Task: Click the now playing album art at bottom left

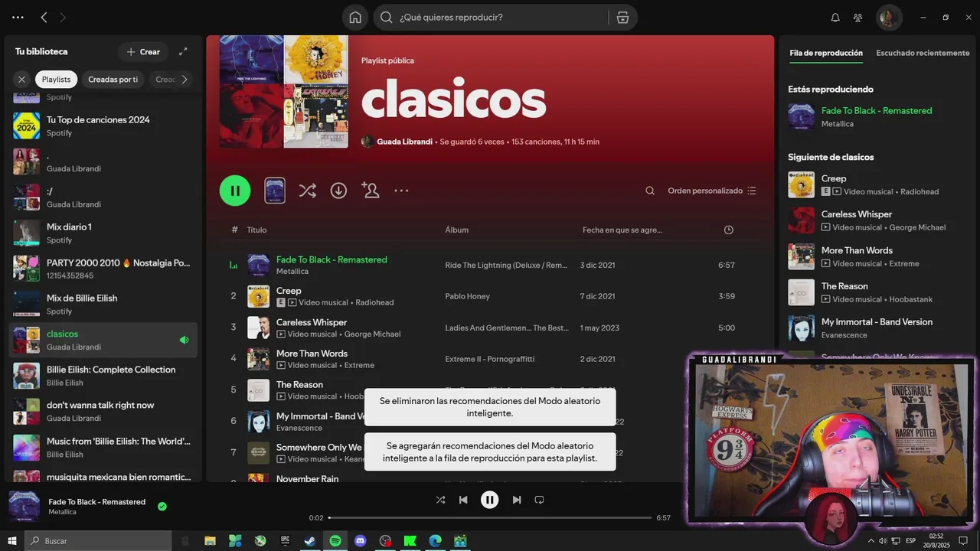Action: pyautogui.click(x=24, y=506)
